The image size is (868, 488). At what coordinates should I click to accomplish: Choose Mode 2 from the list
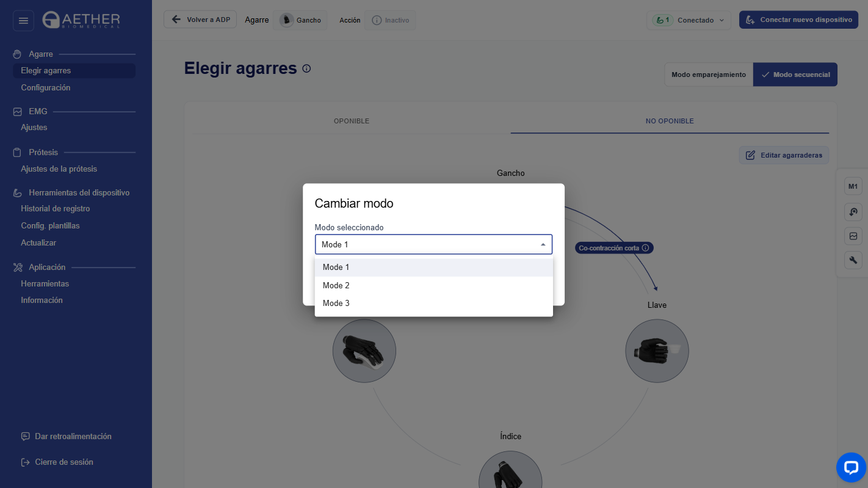click(x=434, y=285)
